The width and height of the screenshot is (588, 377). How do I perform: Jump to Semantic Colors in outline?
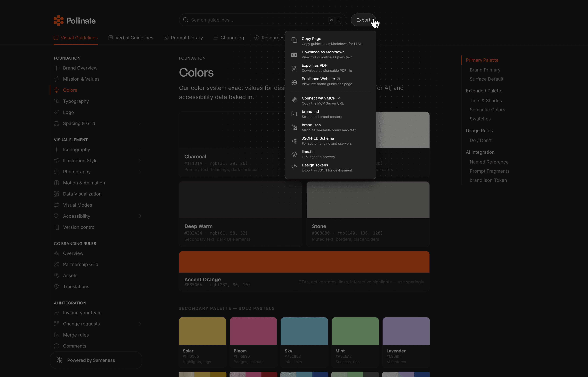[x=487, y=110]
